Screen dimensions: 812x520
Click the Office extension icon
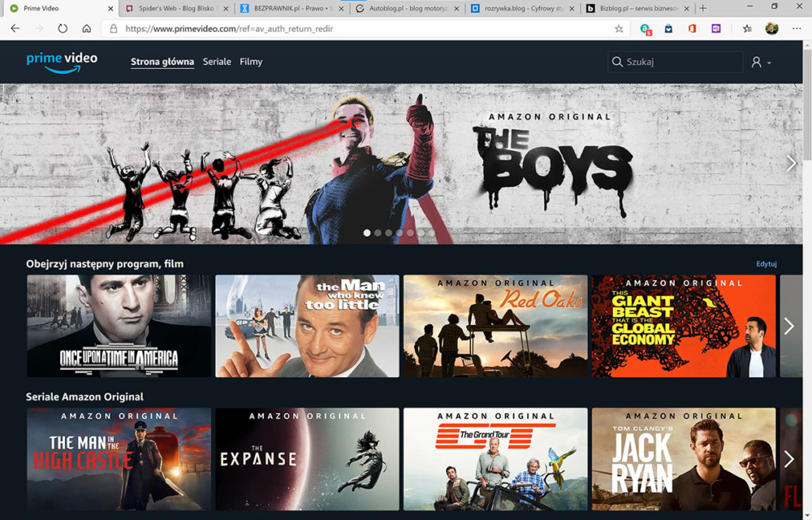point(692,29)
